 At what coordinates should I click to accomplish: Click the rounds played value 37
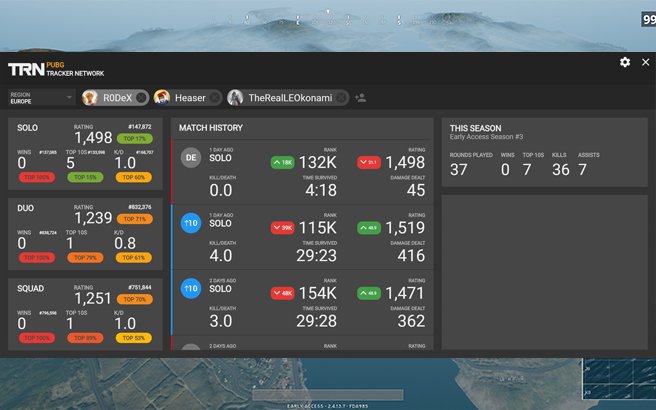click(x=459, y=169)
